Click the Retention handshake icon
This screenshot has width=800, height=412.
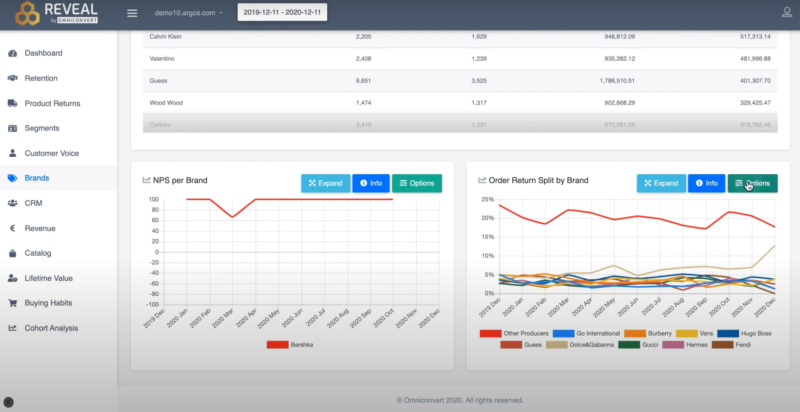click(13, 78)
